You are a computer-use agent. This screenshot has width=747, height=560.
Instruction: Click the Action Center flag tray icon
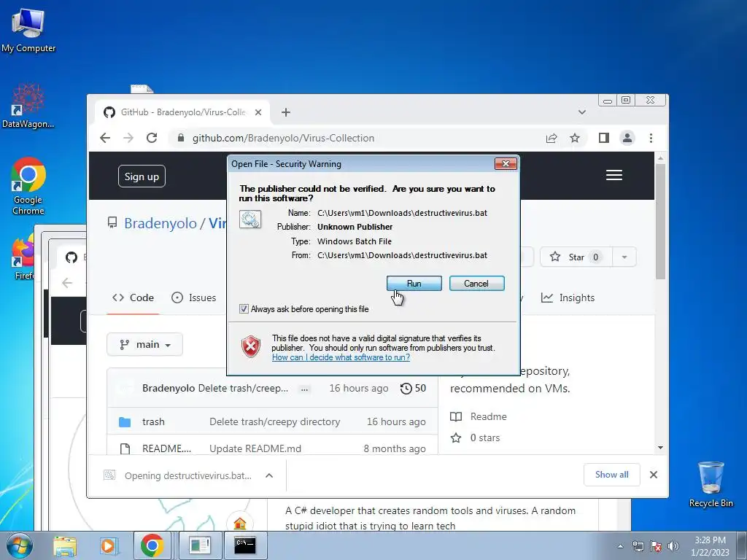656,546
